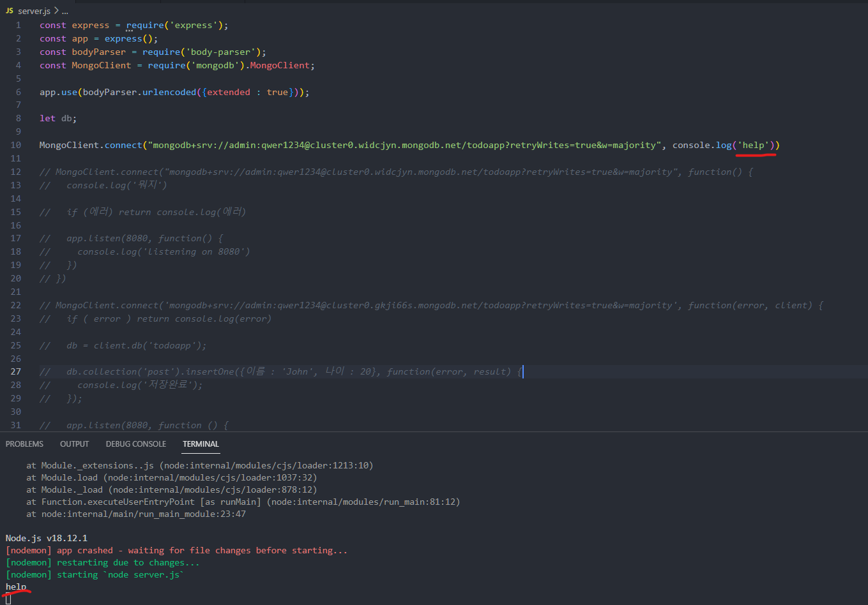Open the DEBUG CONSOLE tab
868x605 pixels.
136,444
